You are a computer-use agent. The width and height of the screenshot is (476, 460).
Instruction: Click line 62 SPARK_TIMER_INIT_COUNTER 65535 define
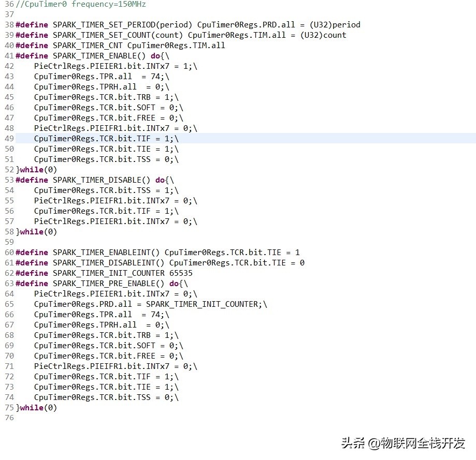[104, 273]
